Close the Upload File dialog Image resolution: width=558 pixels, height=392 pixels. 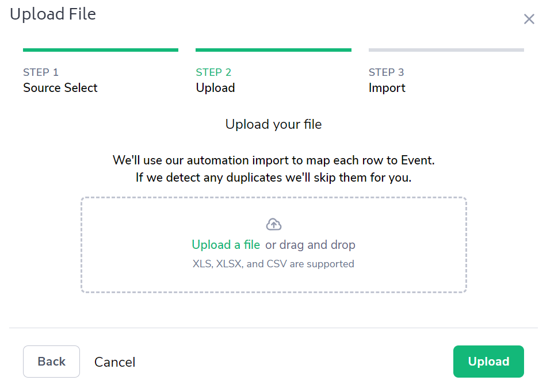coord(529,19)
